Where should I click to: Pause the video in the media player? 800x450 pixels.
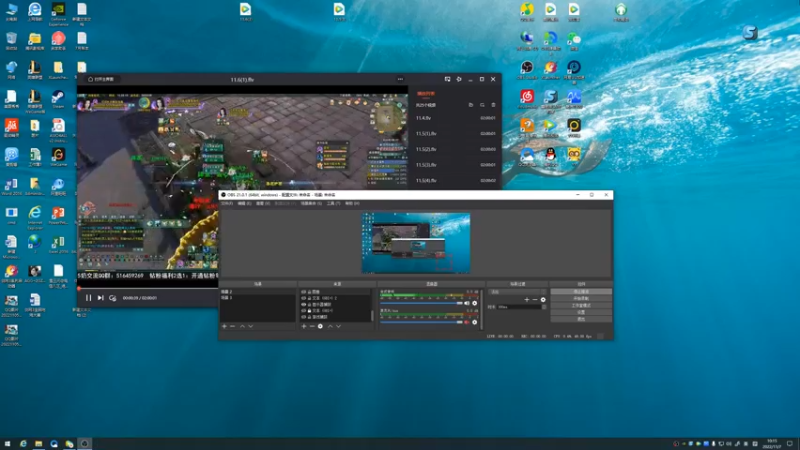click(x=88, y=298)
